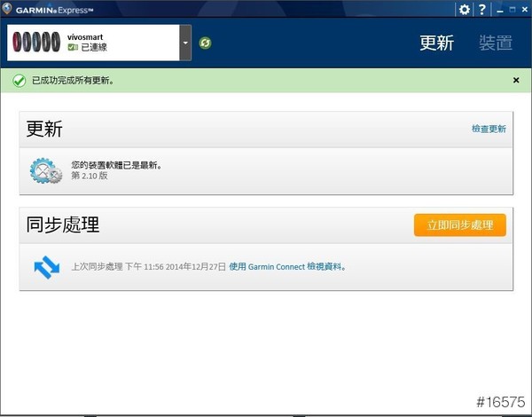Click the blue sync arrows icon
Viewport: 532px width, 417px height.
[47, 267]
